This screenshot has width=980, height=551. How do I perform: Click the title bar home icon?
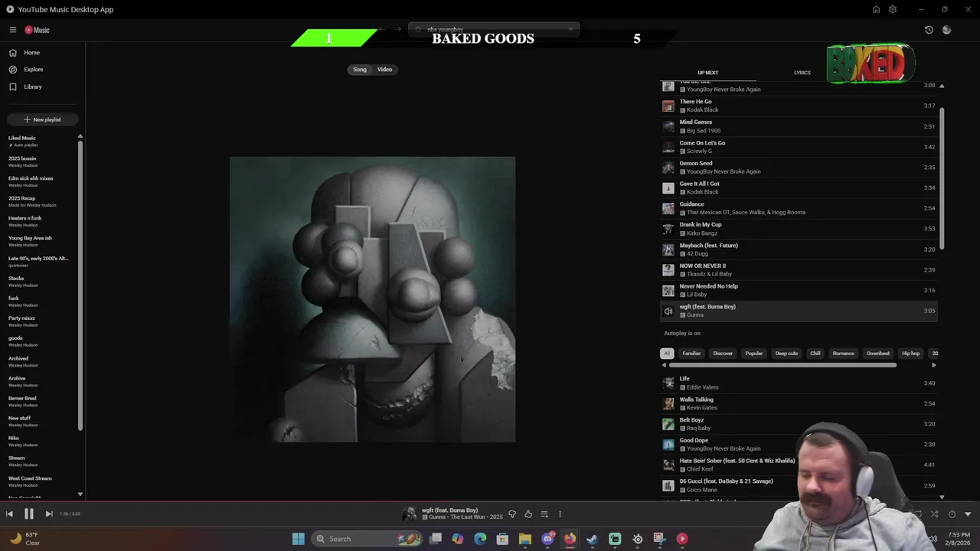tap(876, 9)
